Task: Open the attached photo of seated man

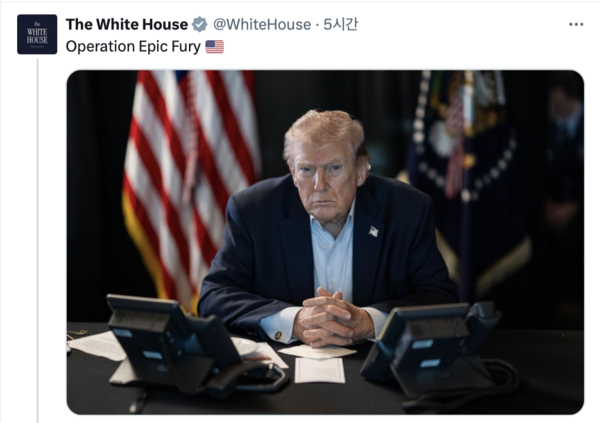Action: click(325, 242)
